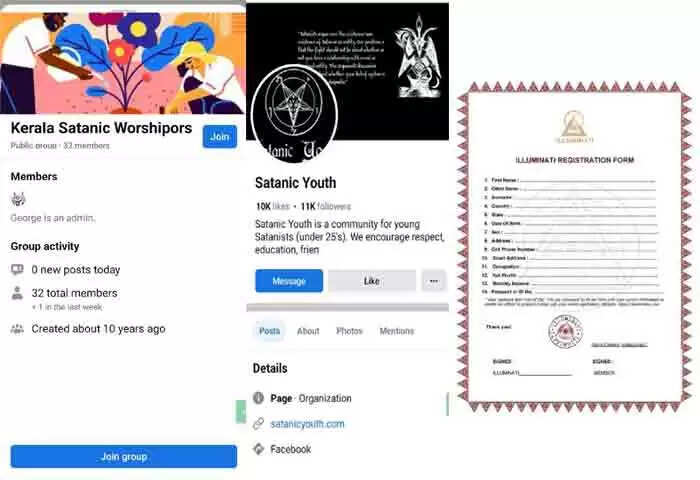Click the Join button beside group name
Viewport: 700px width, 480px height.
220,137
